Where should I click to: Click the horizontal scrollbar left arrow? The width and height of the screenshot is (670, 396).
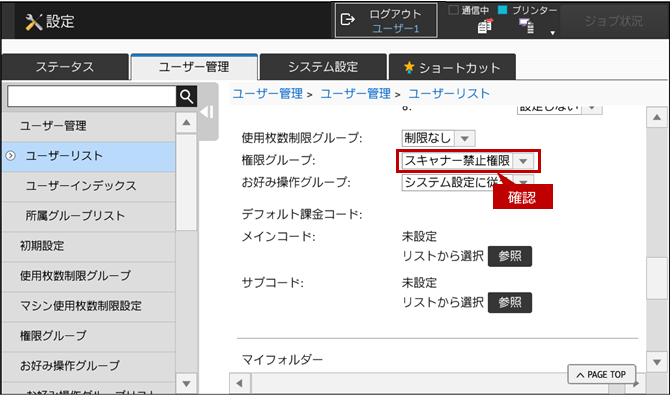point(240,383)
